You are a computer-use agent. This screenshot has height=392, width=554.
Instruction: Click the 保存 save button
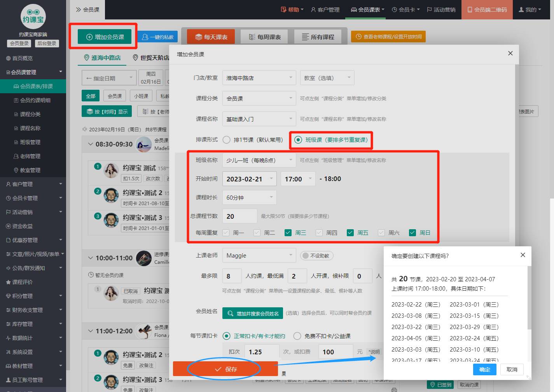tap(225, 369)
